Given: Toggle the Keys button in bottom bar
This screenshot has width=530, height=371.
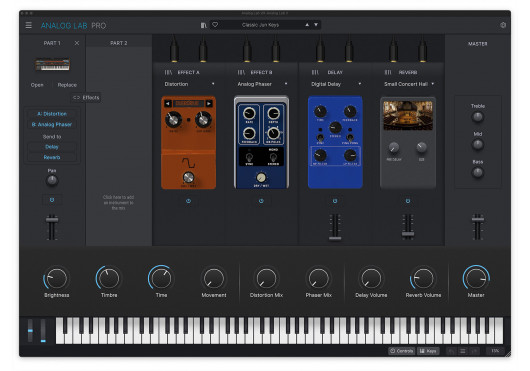Looking at the screenshot, I should 428,351.
